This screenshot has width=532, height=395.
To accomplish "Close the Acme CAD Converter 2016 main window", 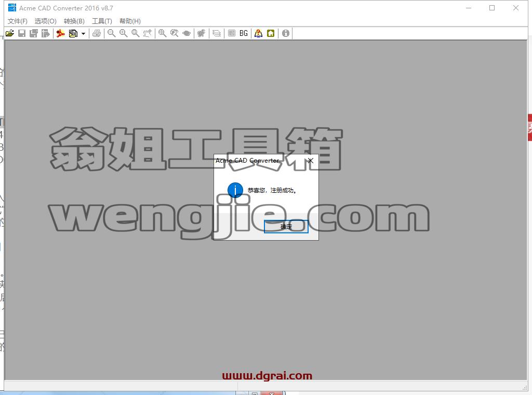I will coord(516,8).
